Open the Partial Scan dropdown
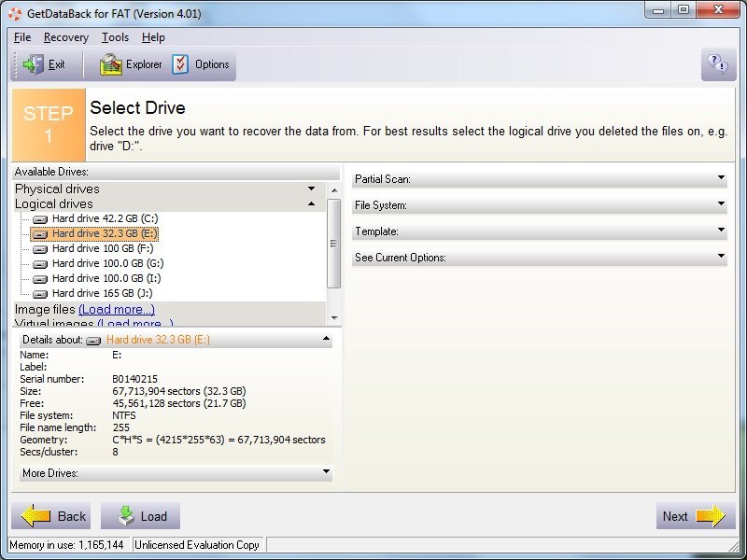Viewport: 747px width, 560px height. pyautogui.click(x=721, y=178)
